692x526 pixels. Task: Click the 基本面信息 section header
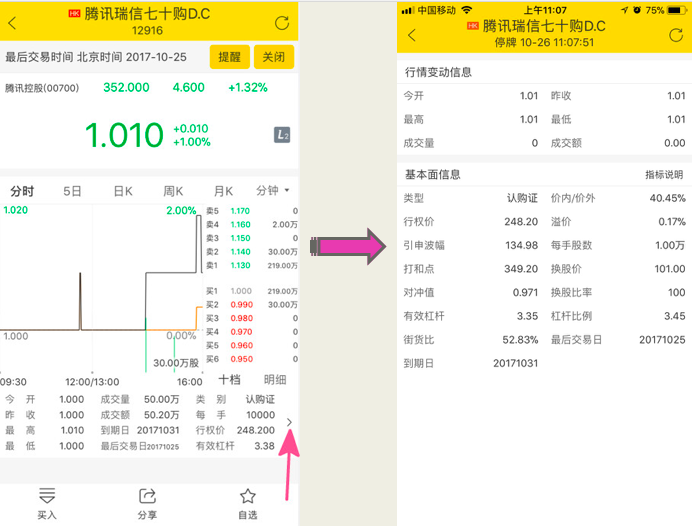pyautogui.click(x=432, y=175)
